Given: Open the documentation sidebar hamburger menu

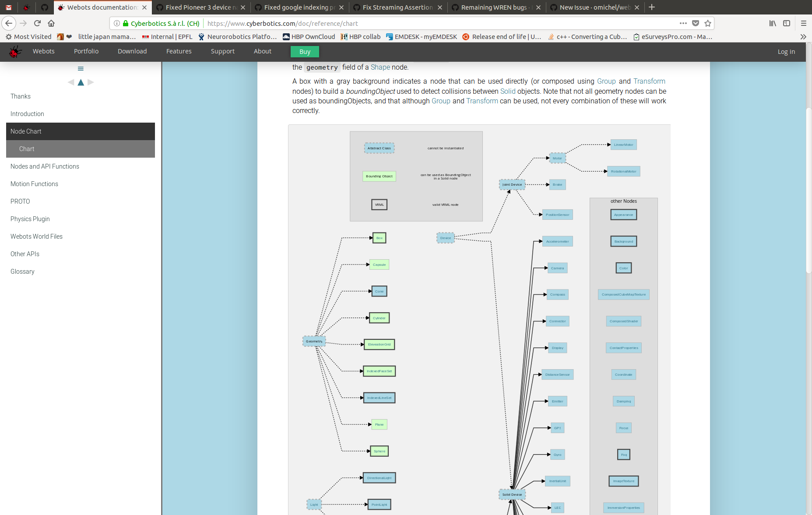Looking at the screenshot, I should tap(81, 68).
